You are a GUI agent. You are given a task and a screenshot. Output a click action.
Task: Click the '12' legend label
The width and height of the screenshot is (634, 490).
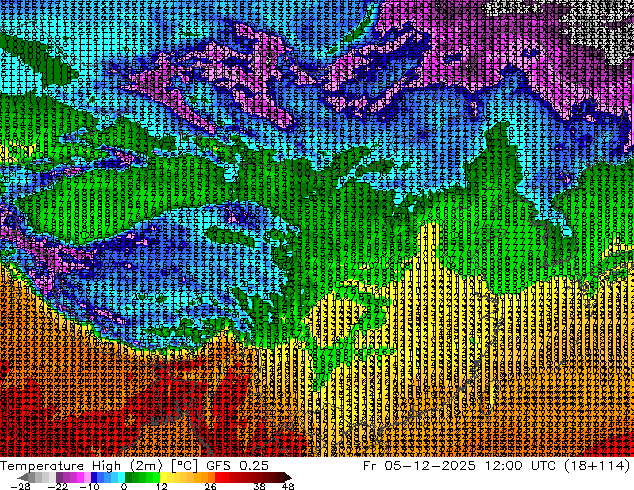162,486
